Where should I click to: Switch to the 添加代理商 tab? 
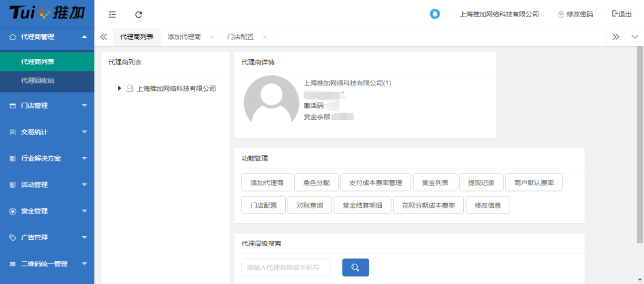184,37
